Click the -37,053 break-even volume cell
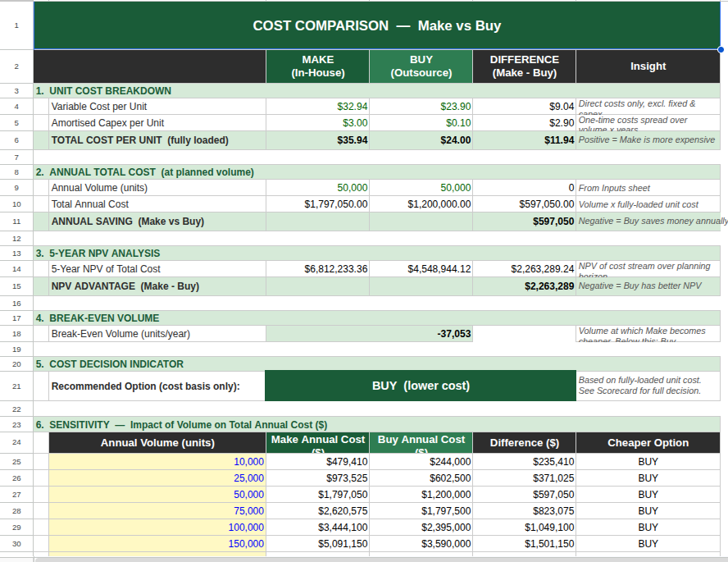Image resolution: width=728 pixels, height=562 pixels. click(x=370, y=334)
